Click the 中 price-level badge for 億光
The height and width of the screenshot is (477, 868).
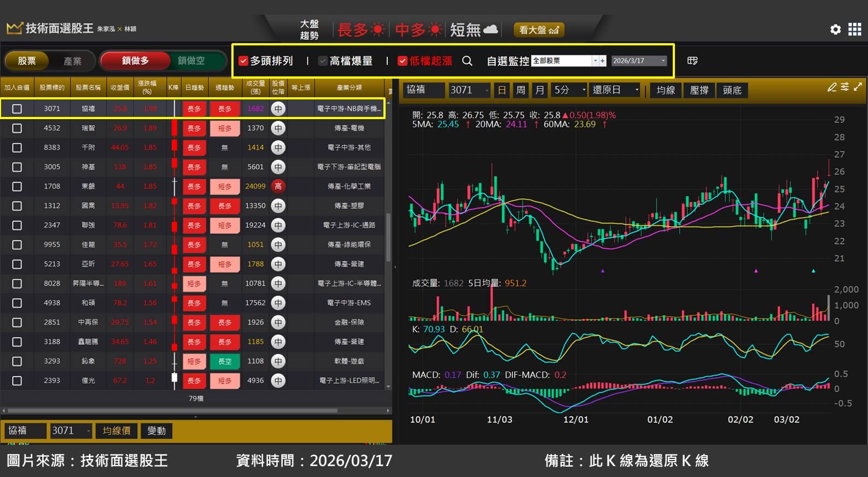coord(278,380)
